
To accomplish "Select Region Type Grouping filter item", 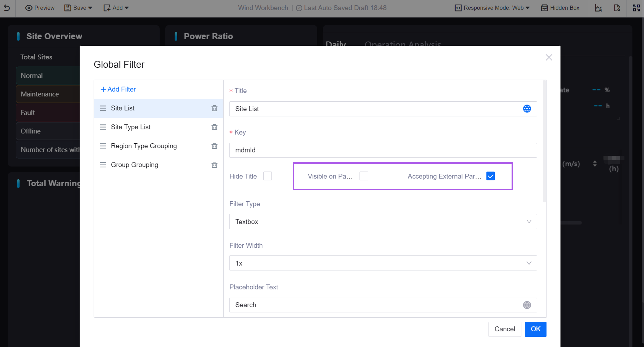I will (144, 146).
